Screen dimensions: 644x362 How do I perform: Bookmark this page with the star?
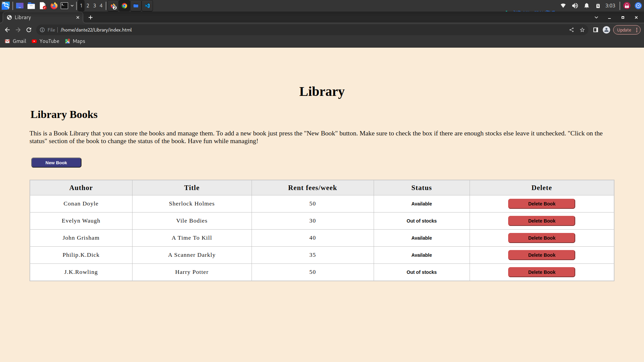pyautogui.click(x=583, y=30)
